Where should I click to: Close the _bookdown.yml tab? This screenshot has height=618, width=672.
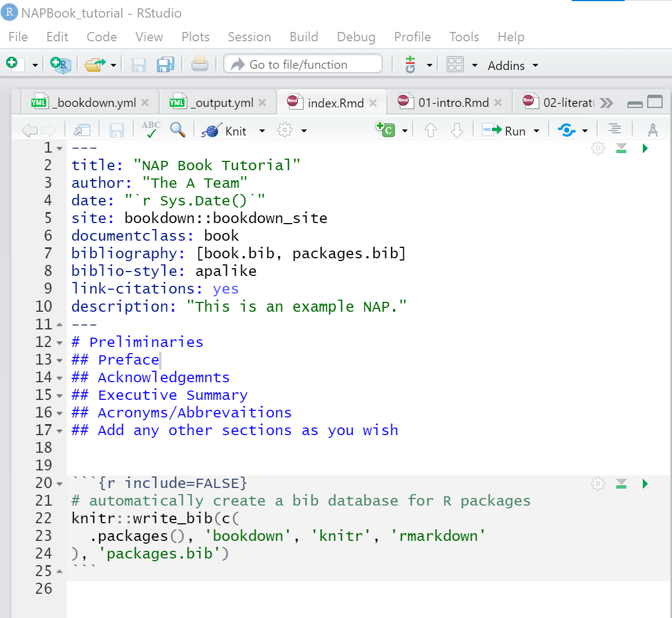(145, 103)
